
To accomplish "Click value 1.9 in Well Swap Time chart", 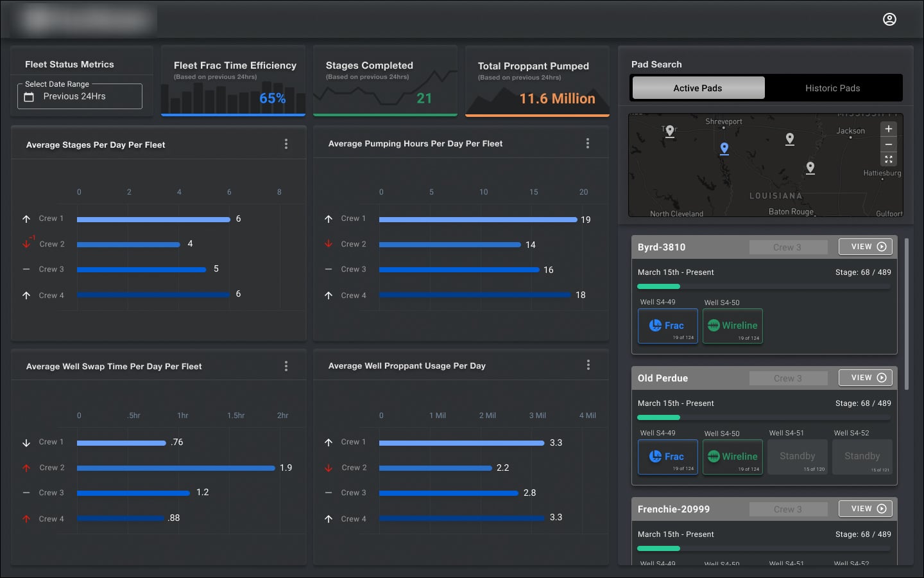I will (286, 468).
